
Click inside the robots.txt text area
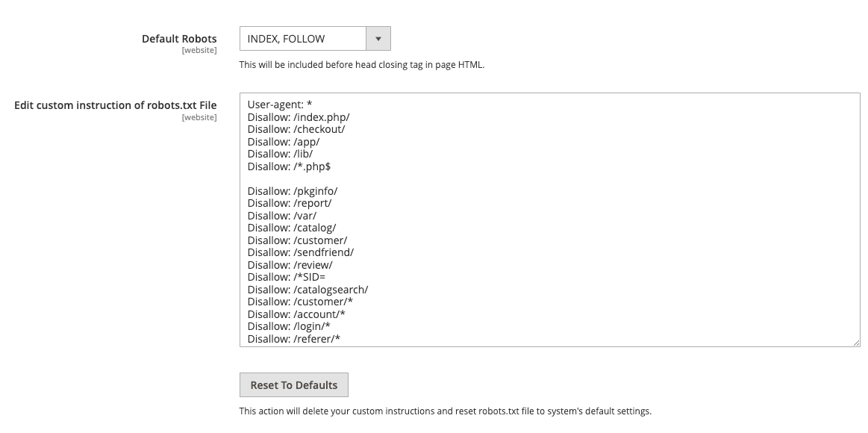click(522, 224)
